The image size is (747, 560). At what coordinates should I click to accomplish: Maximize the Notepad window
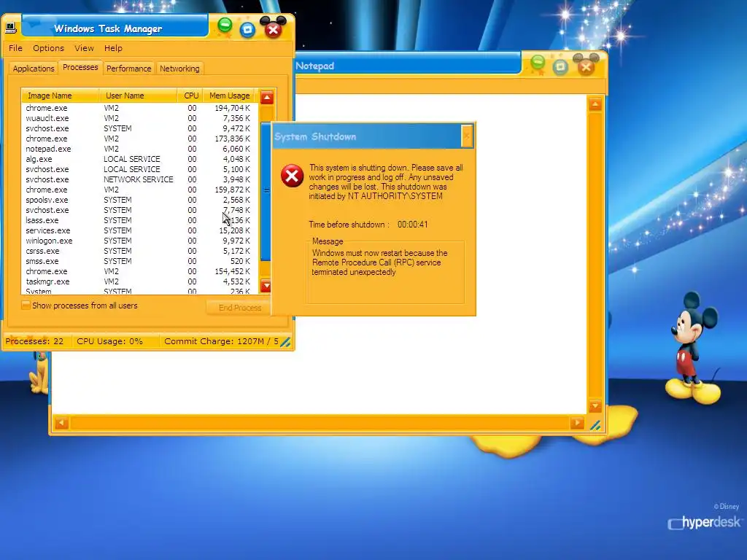tap(561, 66)
